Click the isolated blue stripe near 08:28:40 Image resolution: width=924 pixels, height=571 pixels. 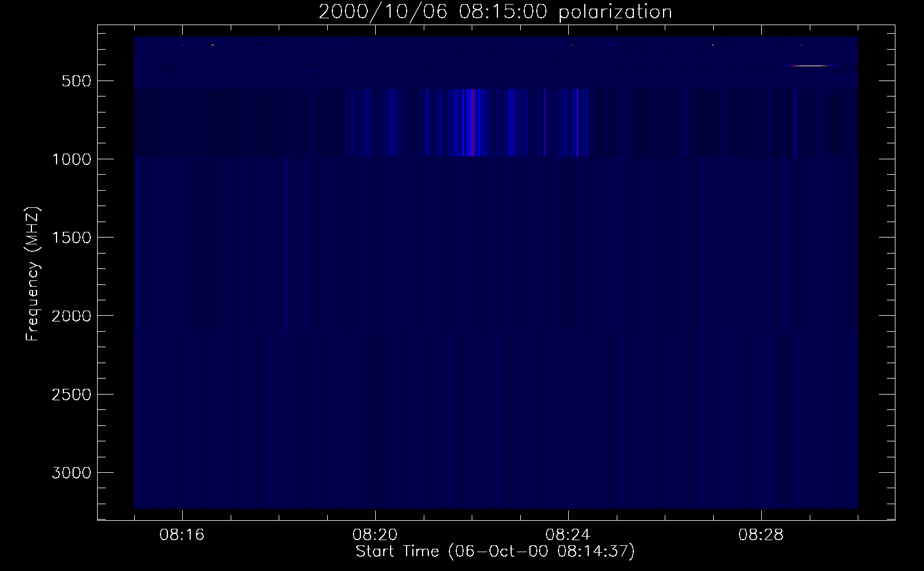[795, 122]
